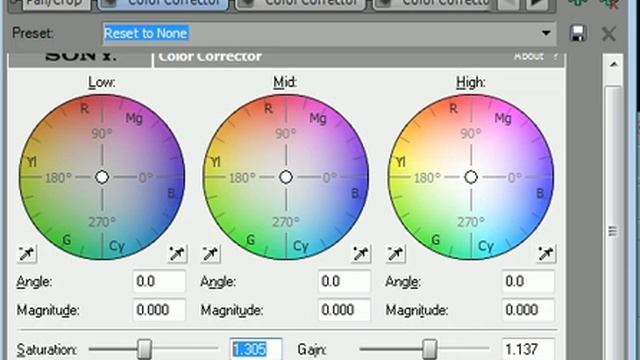Delete preset with the X icon

pos(609,34)
